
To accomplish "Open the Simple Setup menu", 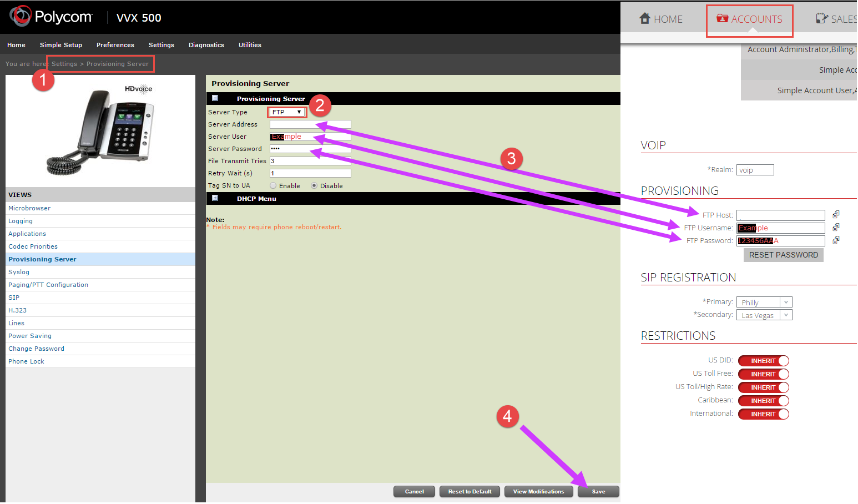I will pos(61,45).
